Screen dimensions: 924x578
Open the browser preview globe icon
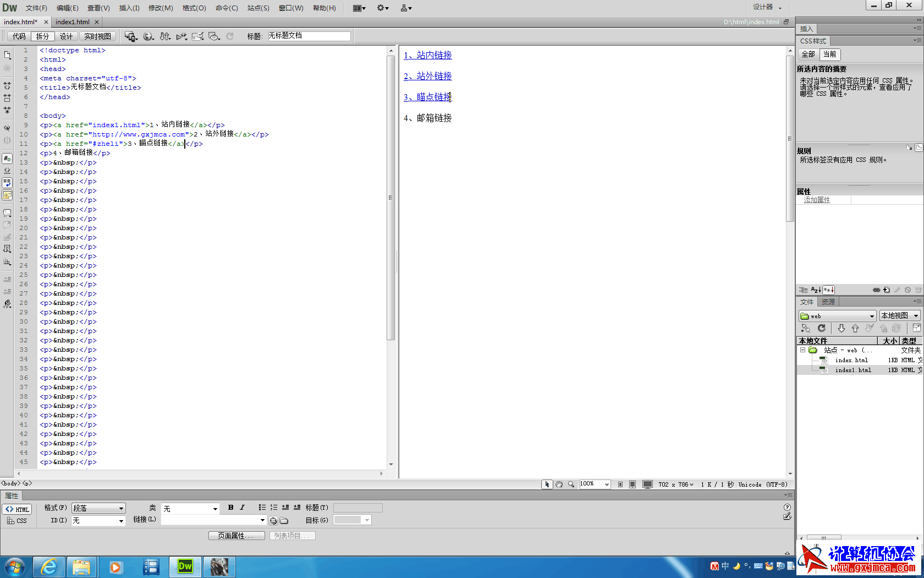pyautogui.click(x=148, y=36)
